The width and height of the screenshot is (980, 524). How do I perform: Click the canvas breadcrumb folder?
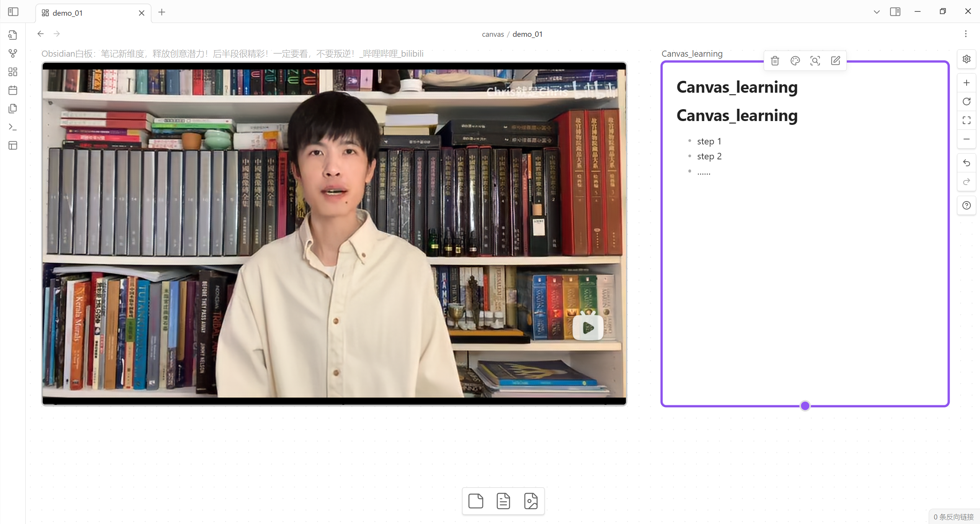click(493, 34)
